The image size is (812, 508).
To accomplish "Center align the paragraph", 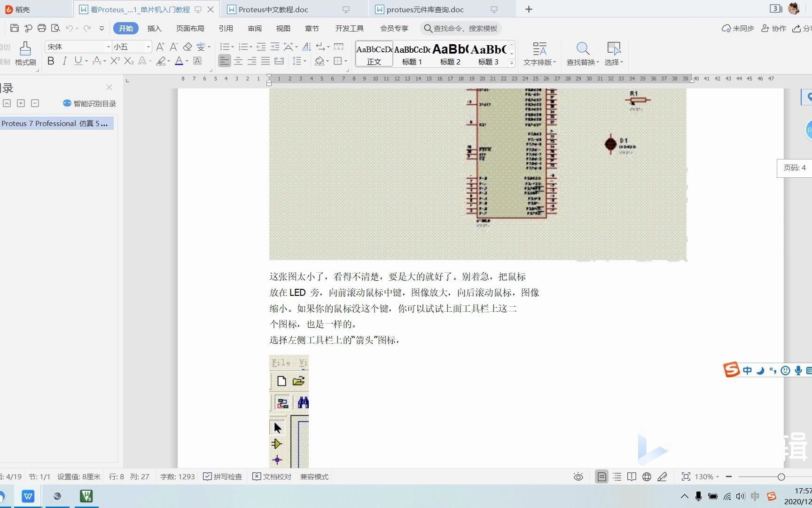I will [238, 61].
